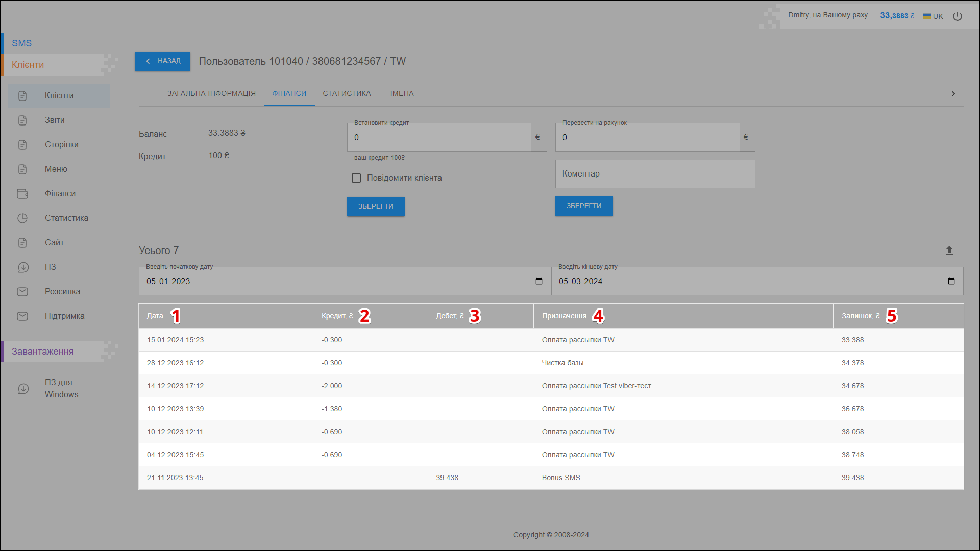980x551 pixels.
Task: Open end date calendar picker
Action: (951, 281)
